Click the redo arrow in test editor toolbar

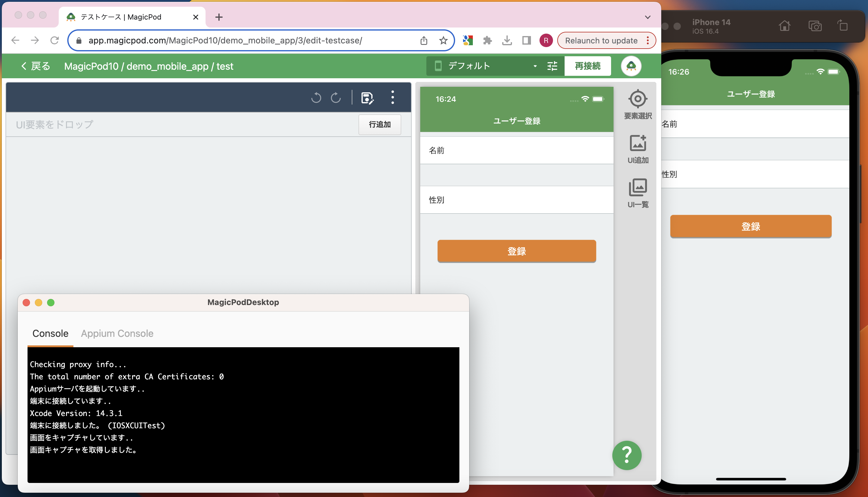(336, 98)
